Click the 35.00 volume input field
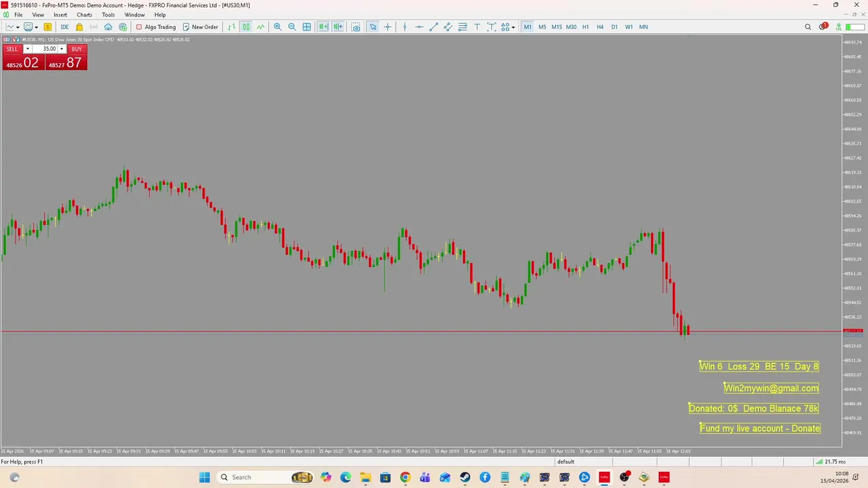Viewport: 868px width, 488px height. click(x=45, y=49)
